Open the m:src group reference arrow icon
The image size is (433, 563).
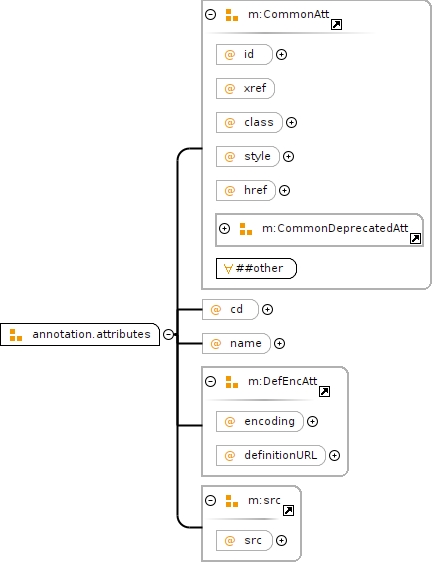point(288,510)
